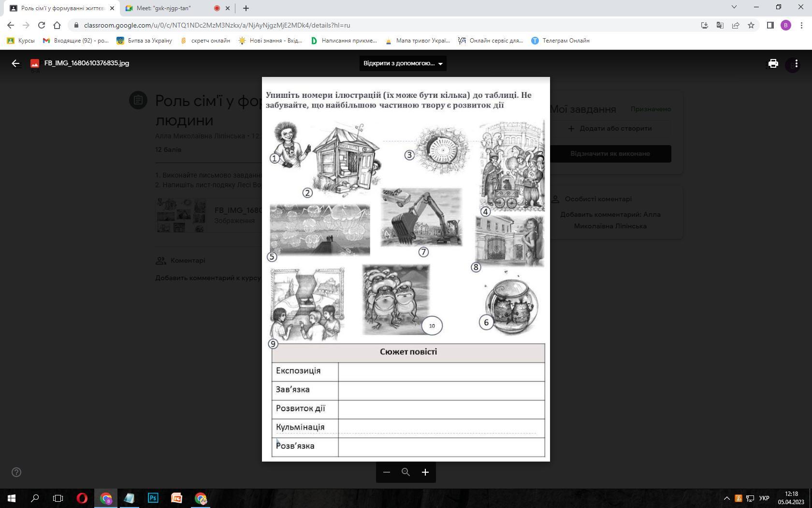Open 'Курсы' bookmark
The height and width of the screenshot is (508, 812).
[21, 41]
